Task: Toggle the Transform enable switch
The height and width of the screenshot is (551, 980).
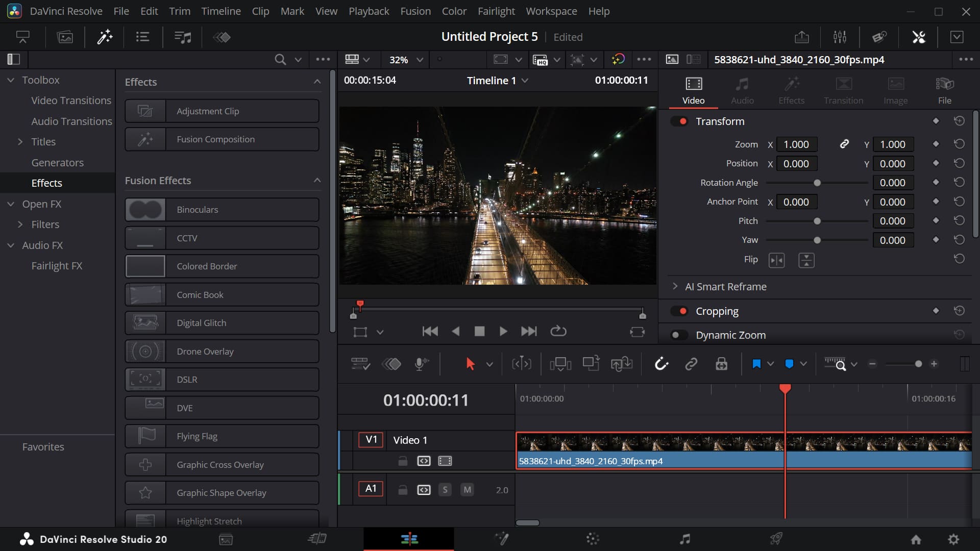Action: [x=679, y=121]
